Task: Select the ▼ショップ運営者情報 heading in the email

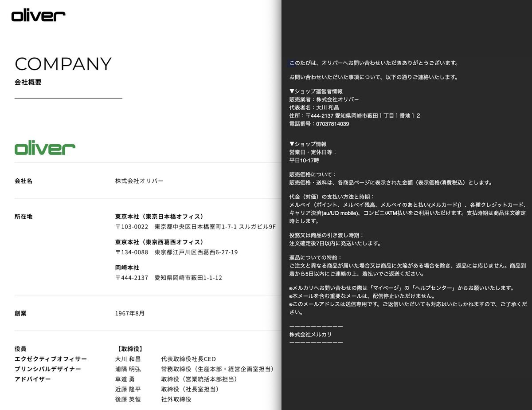Action: click(x=316, y=91)
